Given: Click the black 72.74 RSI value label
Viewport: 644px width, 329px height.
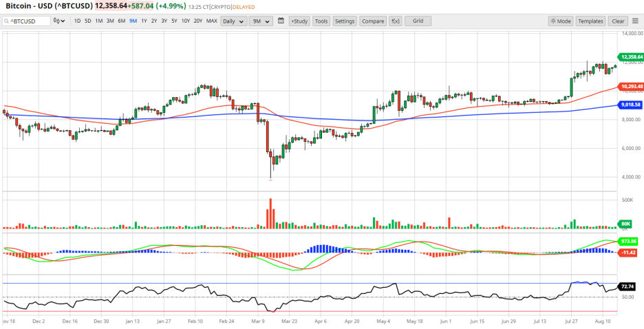Looking at the screenshot, I should [627, 286].
